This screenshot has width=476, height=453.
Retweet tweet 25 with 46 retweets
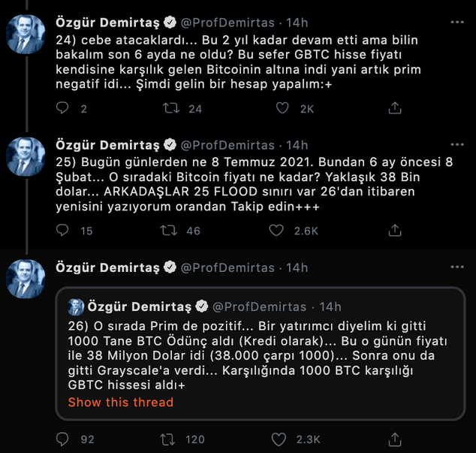pyautogui.click(x=171, y=231)
